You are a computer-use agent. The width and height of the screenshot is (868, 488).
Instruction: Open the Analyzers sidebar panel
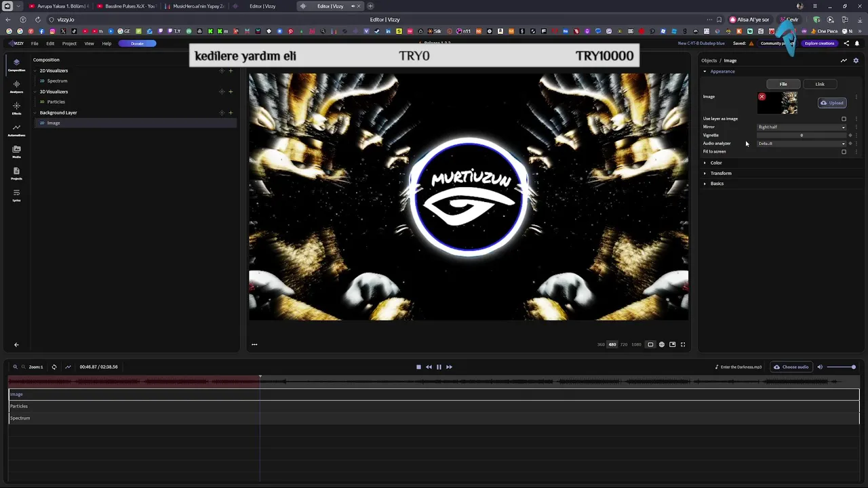pos(16,86)
